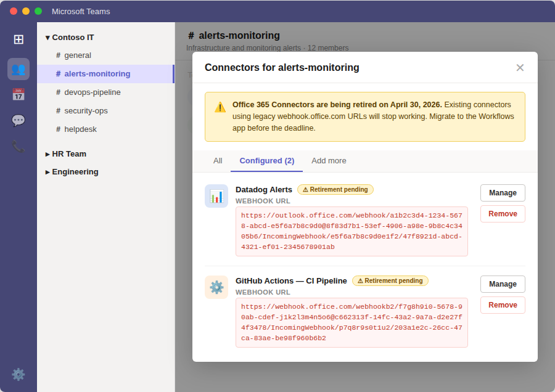
Task: Click the Connectors for alerts-monitoring dialog title
Action: pos(282,68)
